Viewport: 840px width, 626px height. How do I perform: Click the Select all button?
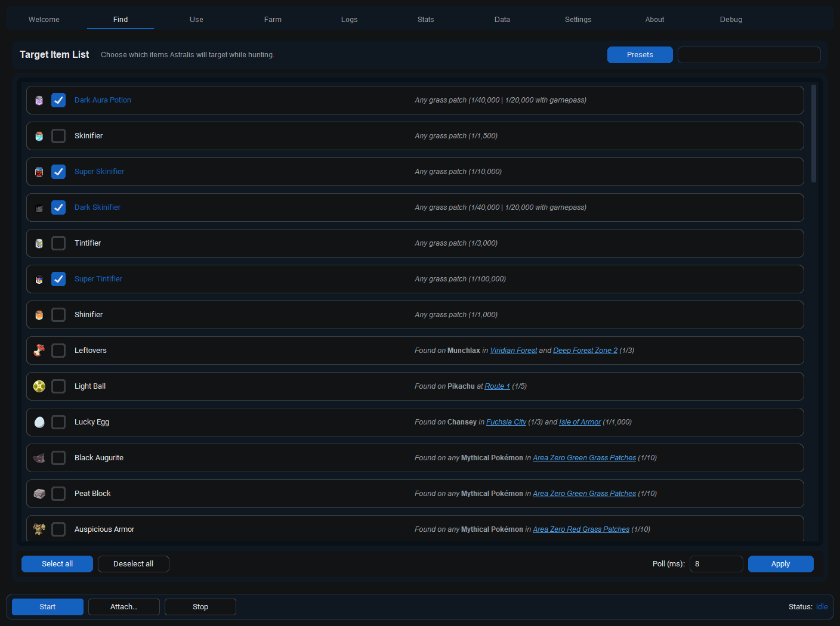click(57, 564)
